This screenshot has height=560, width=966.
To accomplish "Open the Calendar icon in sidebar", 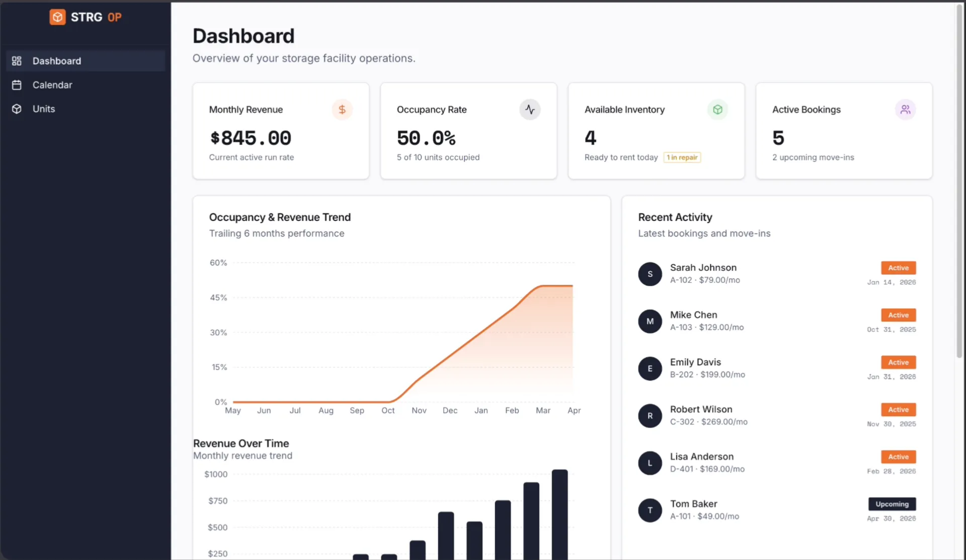I will [x=17, y=85].
